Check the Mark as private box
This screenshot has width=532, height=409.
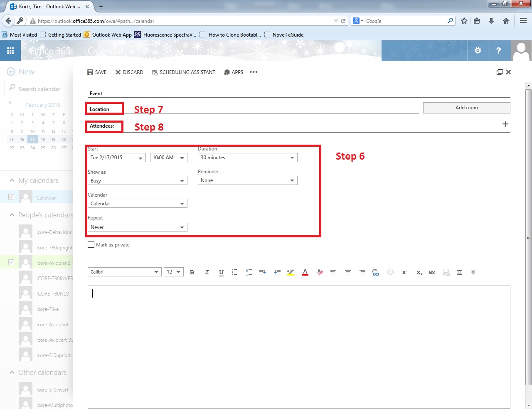pyautogui.click(x=91, y=245)
